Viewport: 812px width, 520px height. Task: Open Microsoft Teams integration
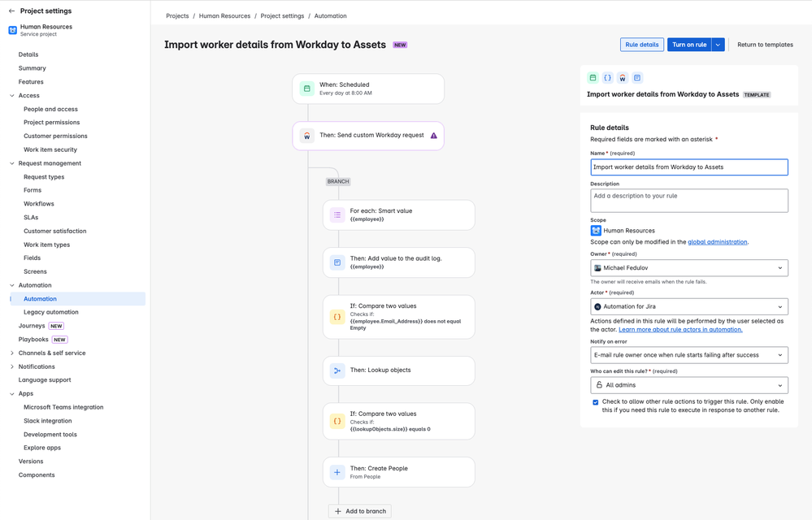(63, 407)
